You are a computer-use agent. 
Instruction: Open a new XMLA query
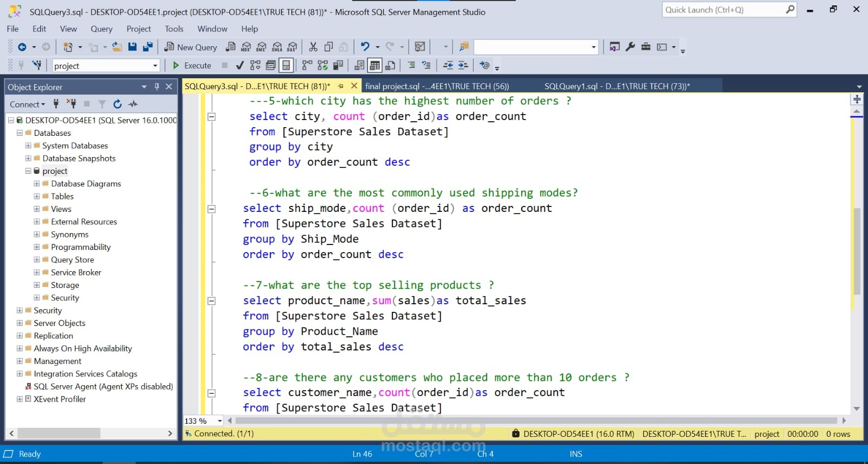(277, 47)
